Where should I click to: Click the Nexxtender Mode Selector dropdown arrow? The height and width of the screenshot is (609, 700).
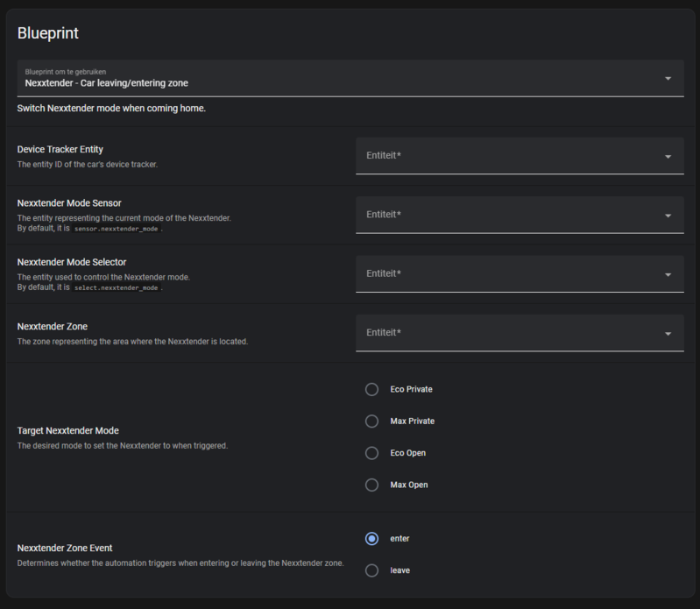pyautogui.click(x=668, y=274)
